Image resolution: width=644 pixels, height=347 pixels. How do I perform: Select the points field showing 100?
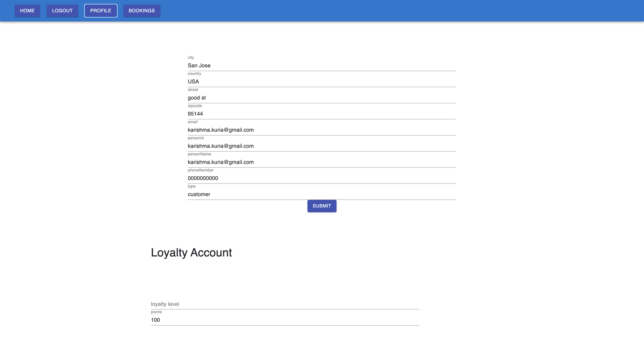point(284,320)
